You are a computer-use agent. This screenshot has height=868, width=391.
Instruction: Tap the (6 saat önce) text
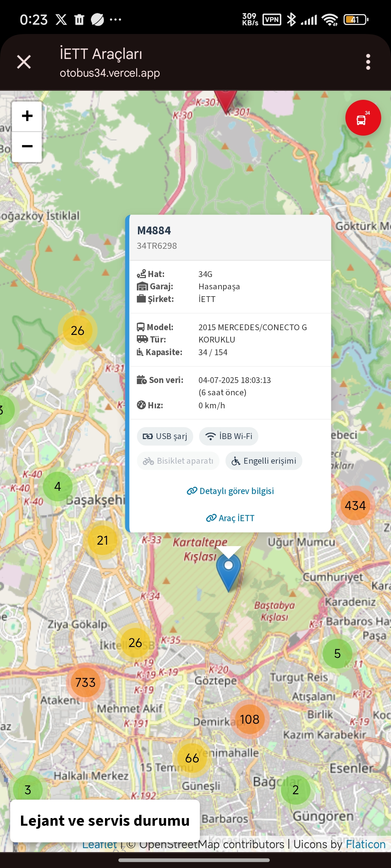pyautogui.click(x=222, y=392)
